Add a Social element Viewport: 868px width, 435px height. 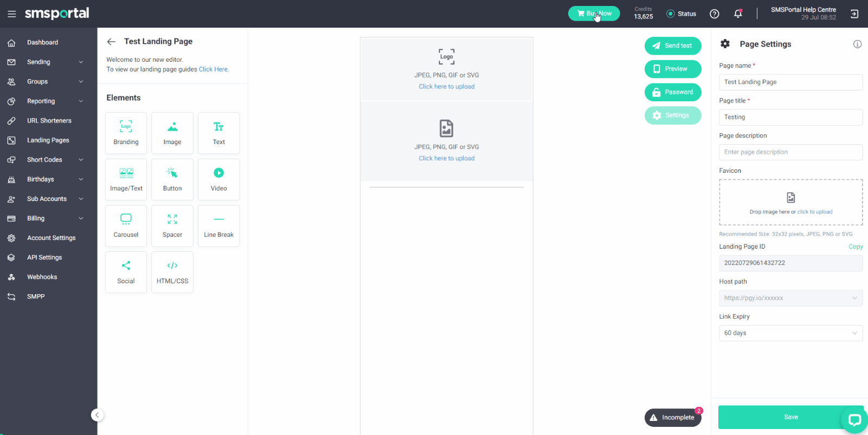(126, 272)
